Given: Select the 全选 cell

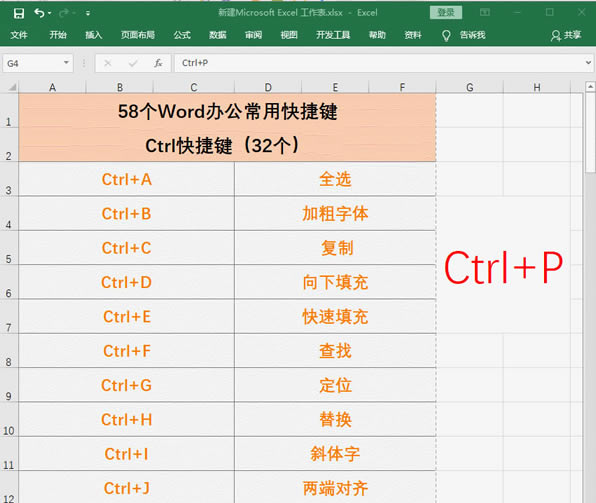Looking at the screenshot, I should coord(335,179).
